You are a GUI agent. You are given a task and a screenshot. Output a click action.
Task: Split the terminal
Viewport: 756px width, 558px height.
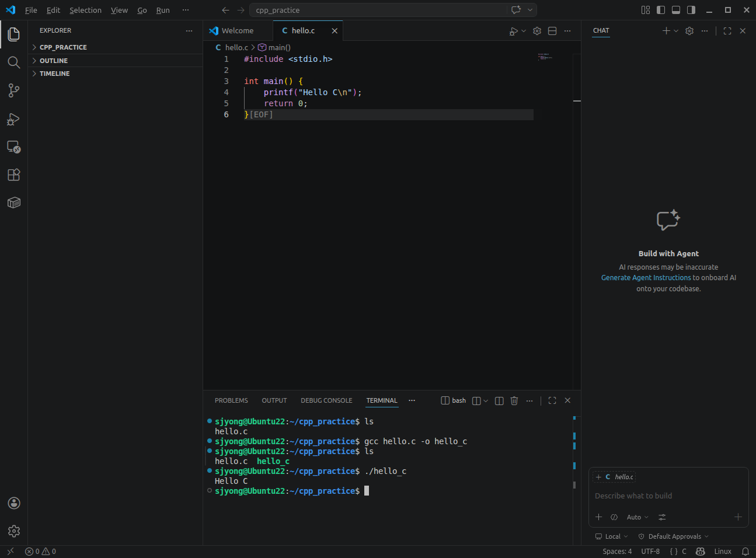coord(499,400)
